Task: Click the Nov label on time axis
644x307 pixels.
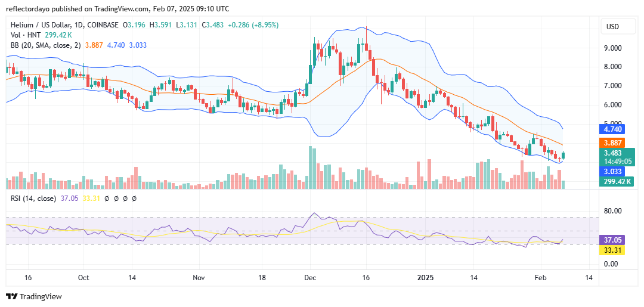Action: click(199, 278)
